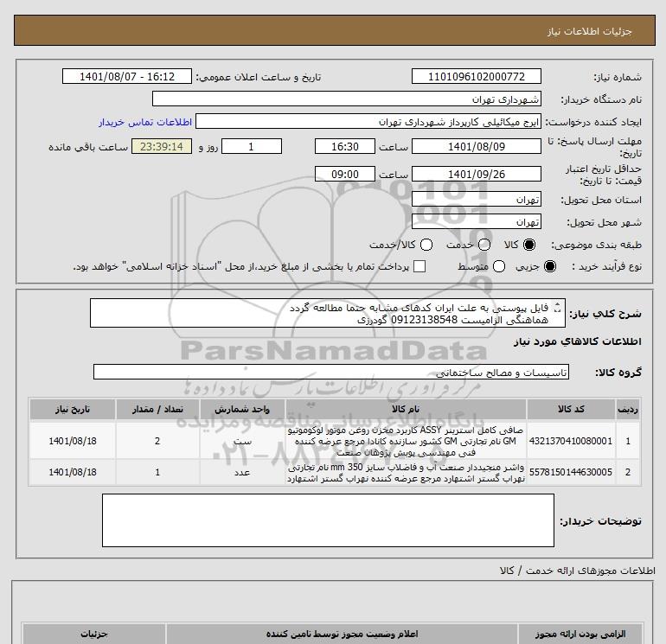666x644 pixels.
Task: Click the جزئیات column header
Action: (94, 634)
